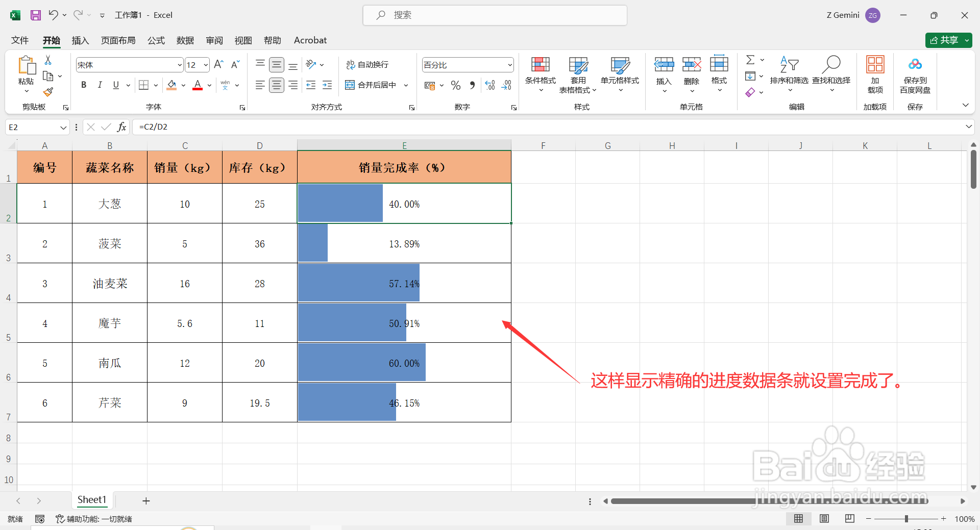Click the horizontal scrollbar thumb
Image resolution: width=980 pixels, height=530 pixels.
[769, 501]
